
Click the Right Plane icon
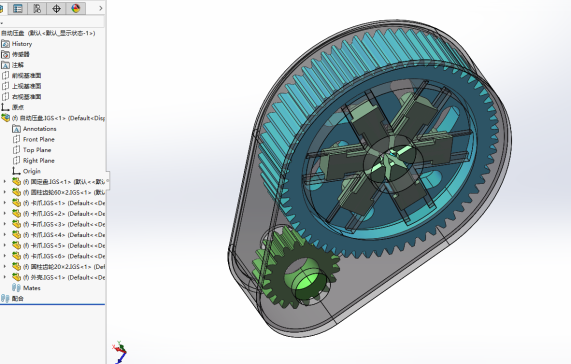[x=16, y=160]
